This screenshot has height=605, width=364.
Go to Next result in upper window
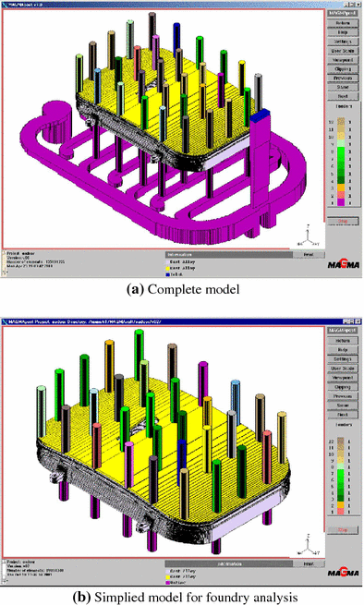tap(343, 96)
